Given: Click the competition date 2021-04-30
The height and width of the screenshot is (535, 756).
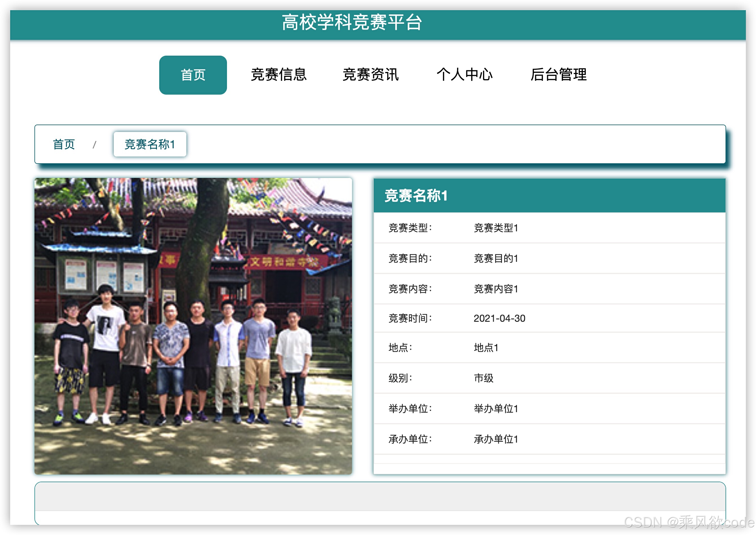Looking at the screenshot, I should point(499,318).
